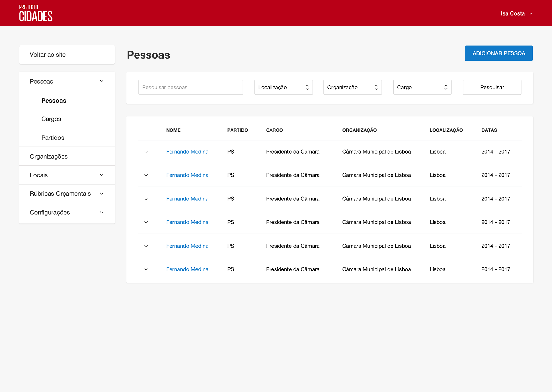Click Voltar ao site link
This screenshot has height=392, width=552.
pos(48,55)
